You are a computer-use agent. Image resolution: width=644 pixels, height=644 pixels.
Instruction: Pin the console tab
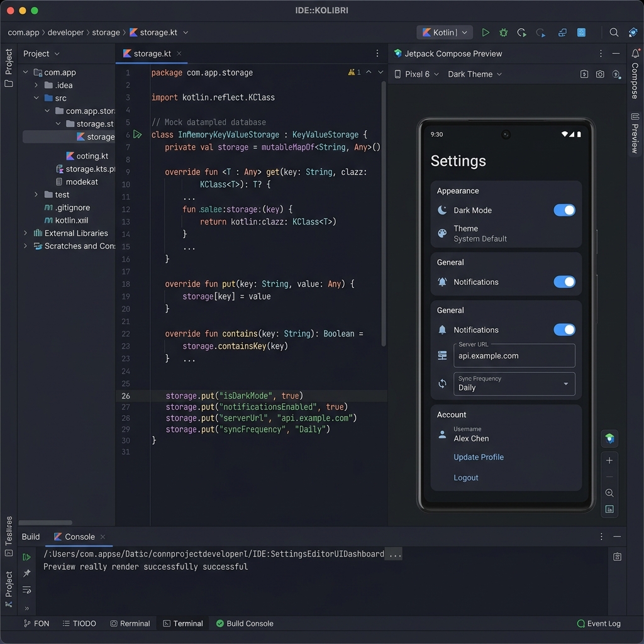[26, 573]
